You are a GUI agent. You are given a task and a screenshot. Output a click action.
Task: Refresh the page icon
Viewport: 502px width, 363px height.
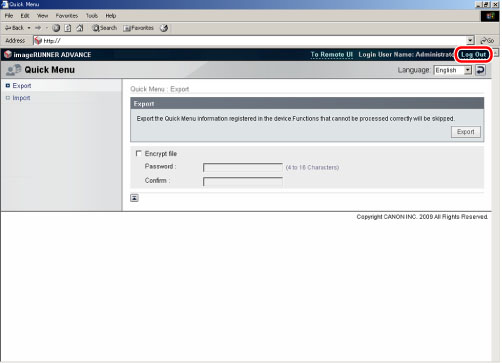point(68,28)
